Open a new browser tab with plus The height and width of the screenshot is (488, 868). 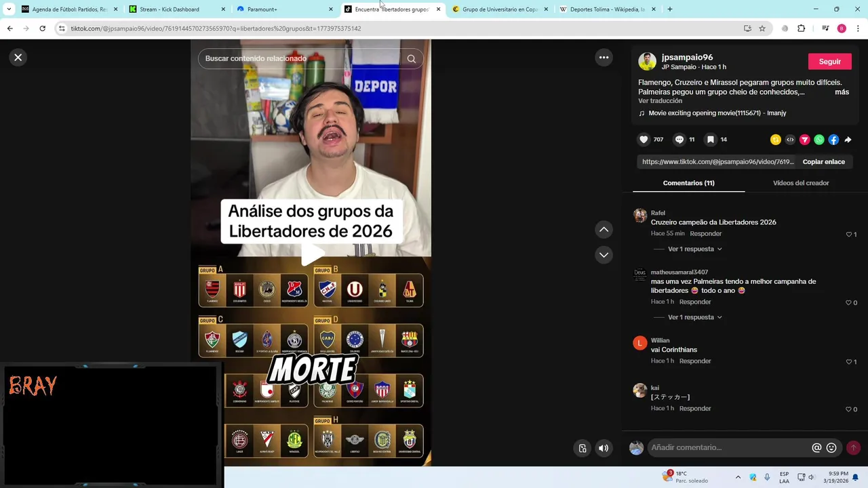[x=669, y=9]
